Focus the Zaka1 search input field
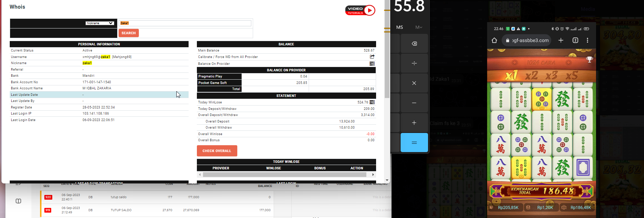The image size is (644, 218). [185, 23]
